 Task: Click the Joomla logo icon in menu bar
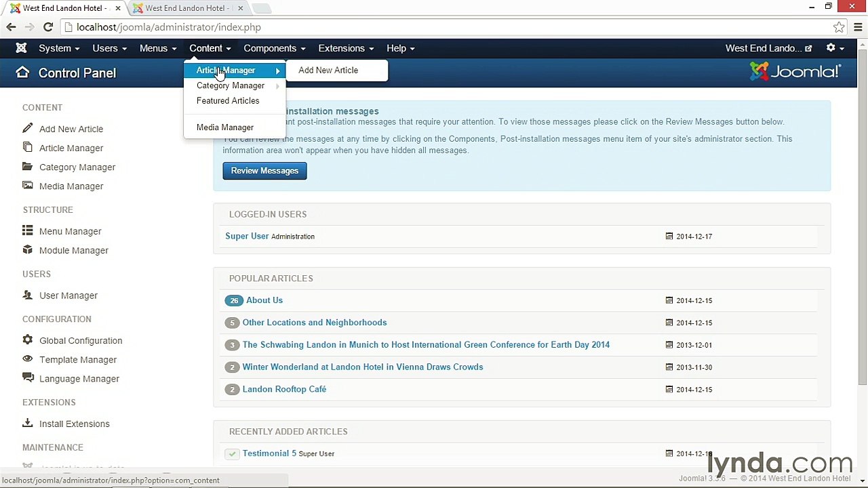click(21, 48)
